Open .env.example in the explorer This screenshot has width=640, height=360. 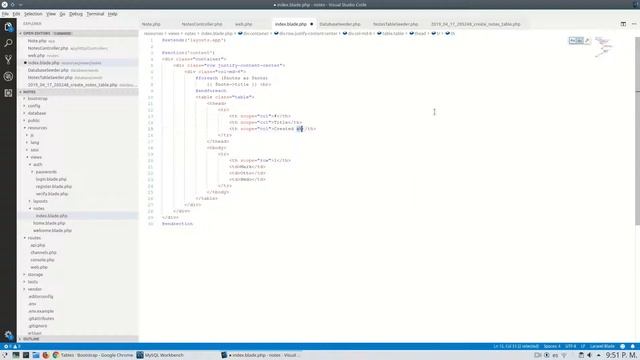(41, 311)
